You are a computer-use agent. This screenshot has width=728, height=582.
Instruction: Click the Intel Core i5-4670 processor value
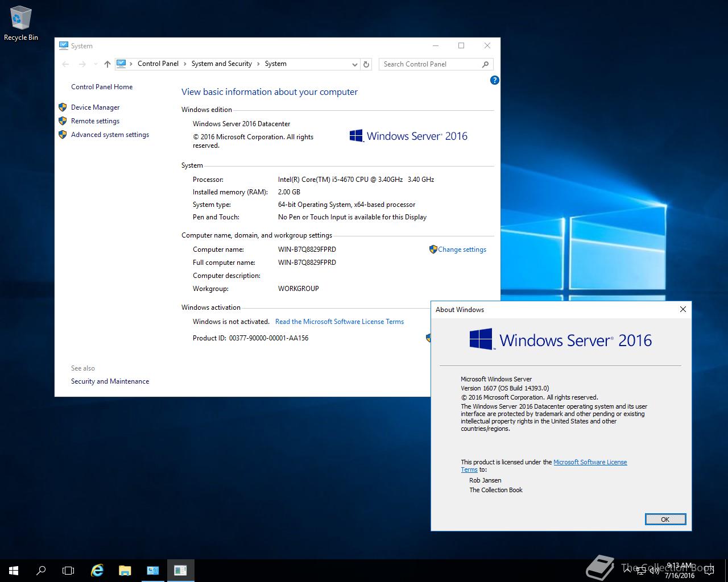click(356, 179)
